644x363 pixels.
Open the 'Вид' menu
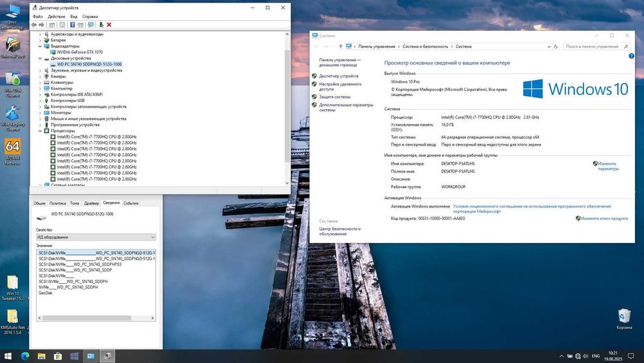click(73, 17)
